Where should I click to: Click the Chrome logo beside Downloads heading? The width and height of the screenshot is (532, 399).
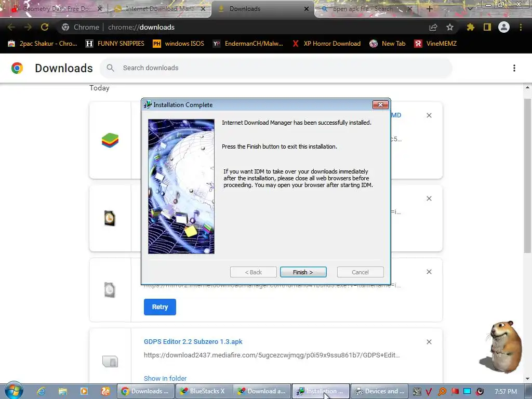click(x=17, y=68)
